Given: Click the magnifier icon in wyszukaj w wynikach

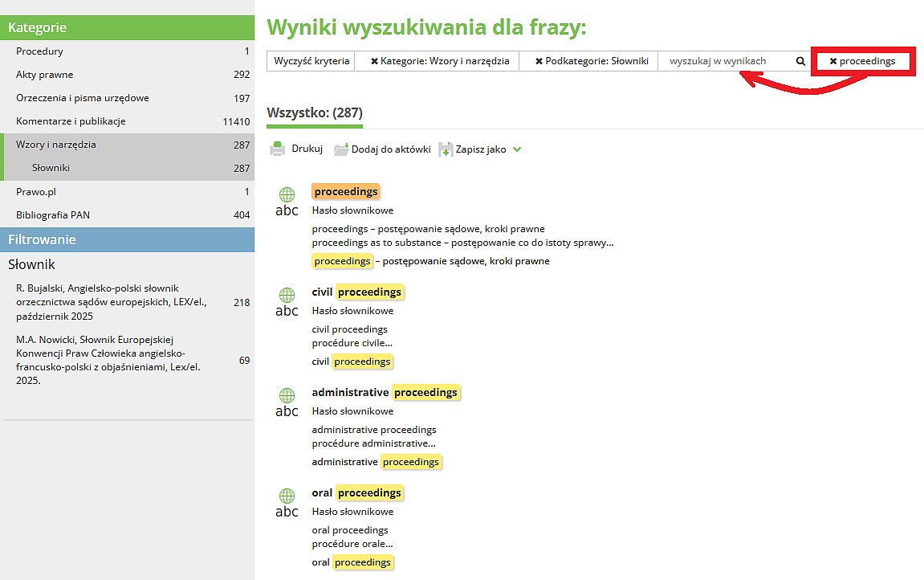Looking at the screenshot, I should tap(800, 60).
